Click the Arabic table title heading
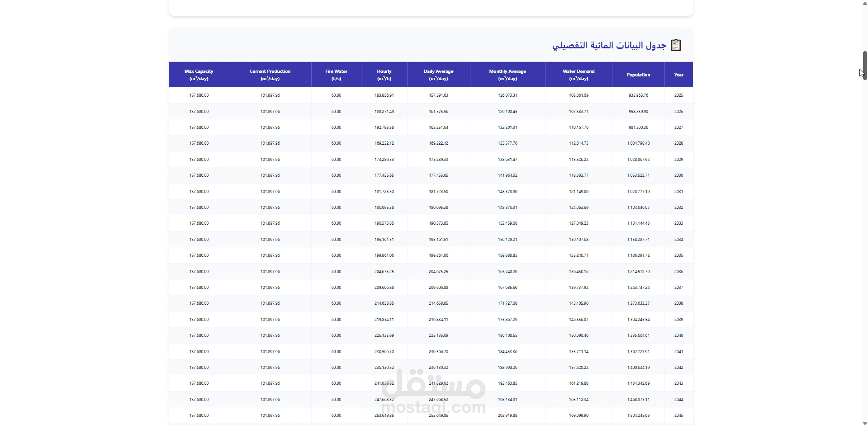Screen dimensions: 868x425 (x=609, y=45)
